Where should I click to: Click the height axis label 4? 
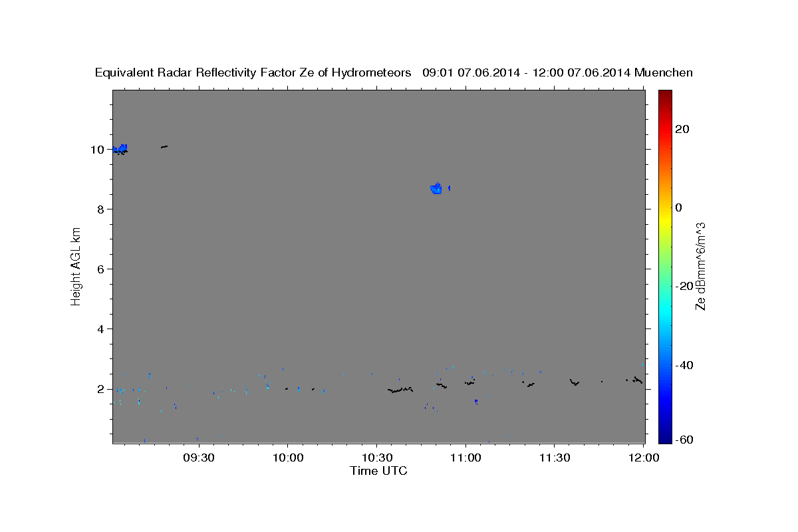click(100, 329)
